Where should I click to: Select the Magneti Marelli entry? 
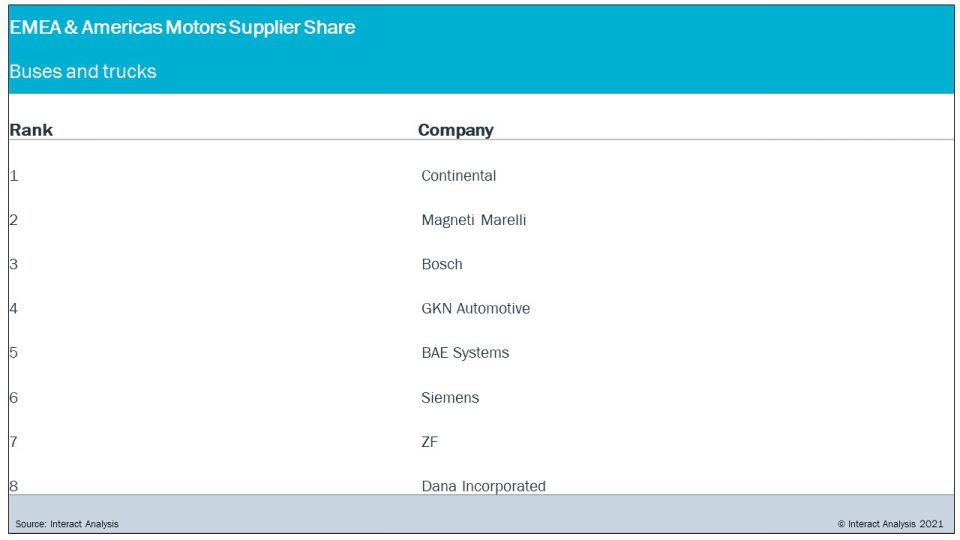tap(473, 220)
